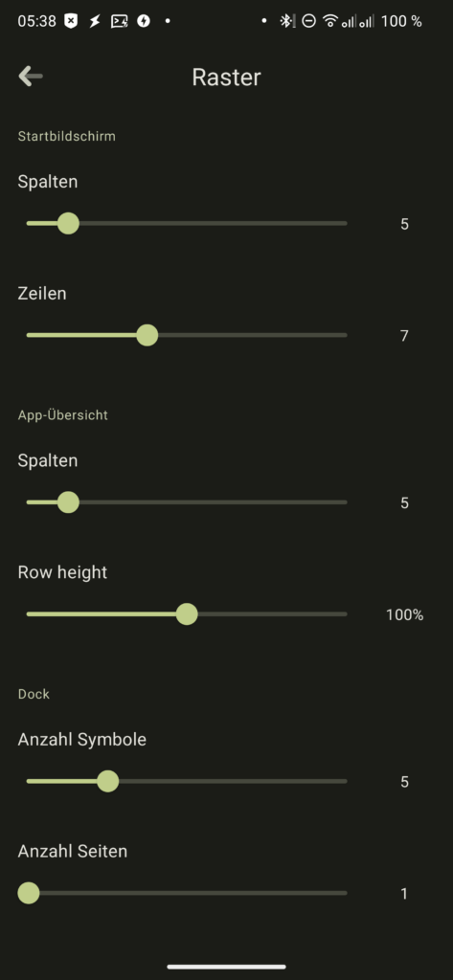Click the Row height slider handle

tap(187, 613)
